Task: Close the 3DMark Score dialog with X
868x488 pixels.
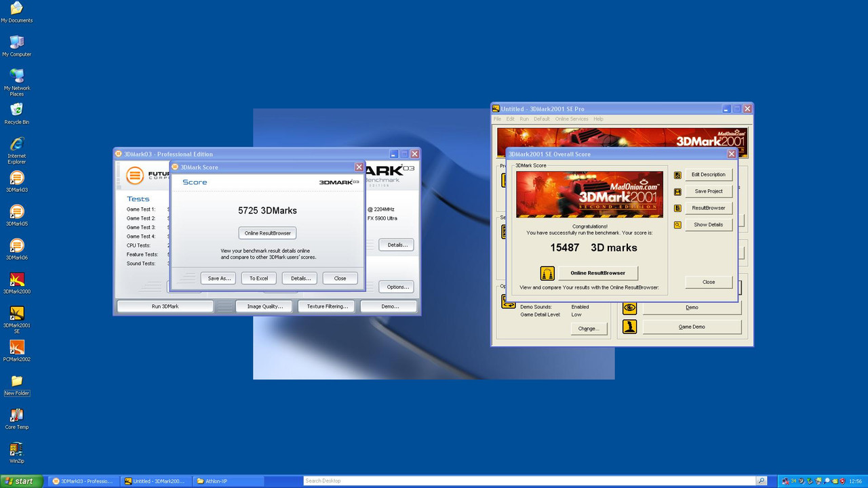Action: click(359, 167)
